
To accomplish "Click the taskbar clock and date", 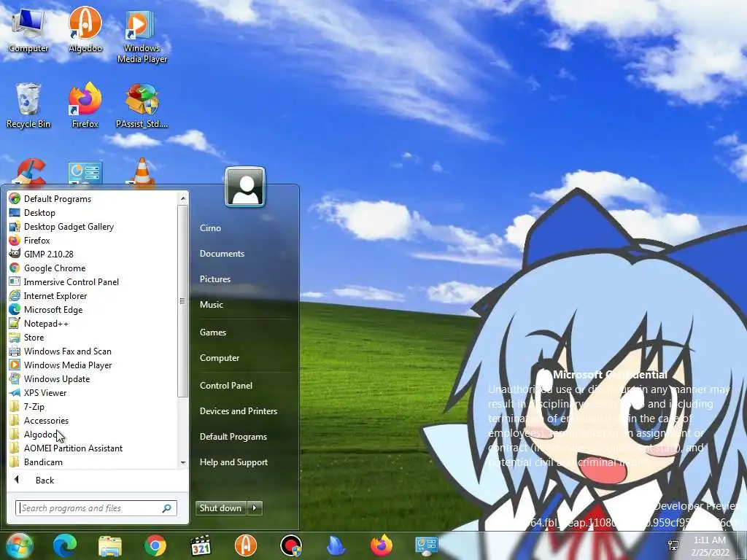I will [710, 545].
